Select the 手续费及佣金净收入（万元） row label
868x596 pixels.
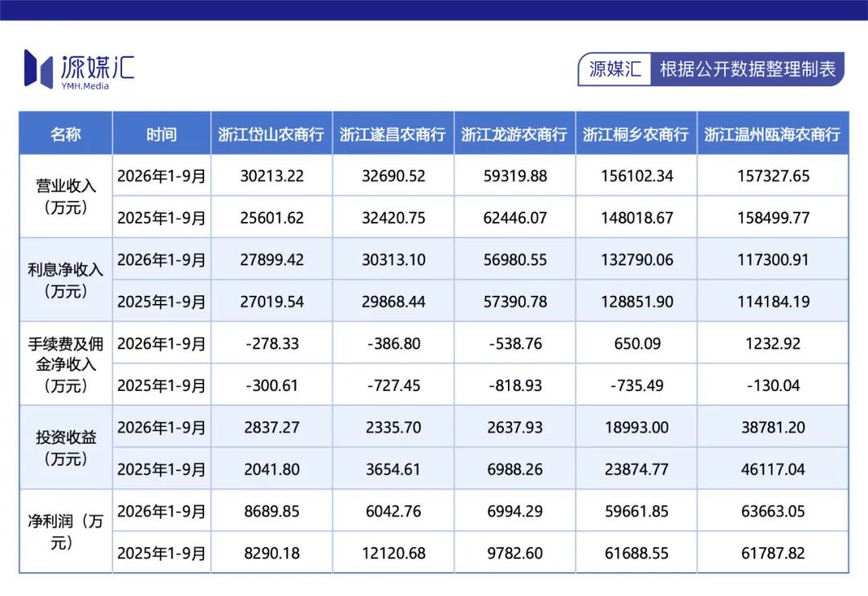point(66,364)
